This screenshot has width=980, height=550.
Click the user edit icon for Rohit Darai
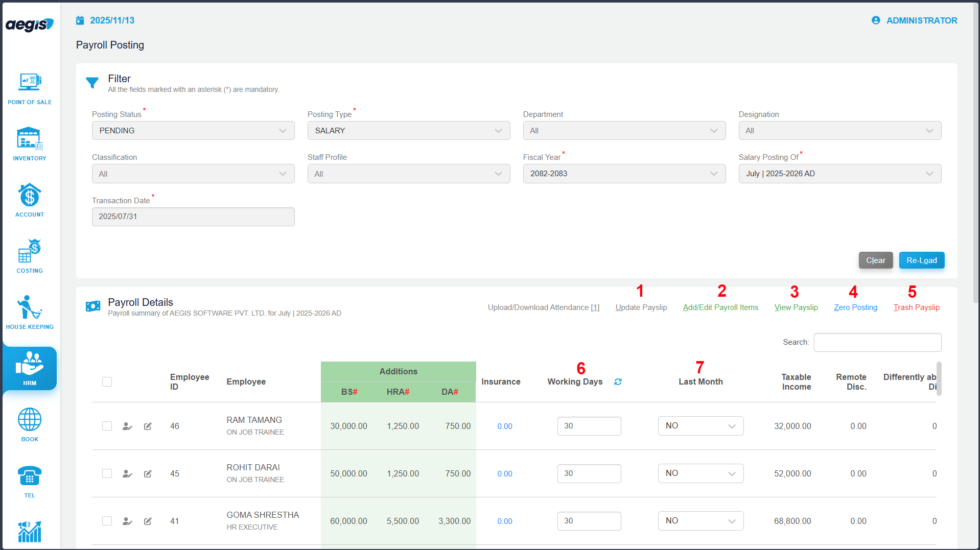pos(127,474)
